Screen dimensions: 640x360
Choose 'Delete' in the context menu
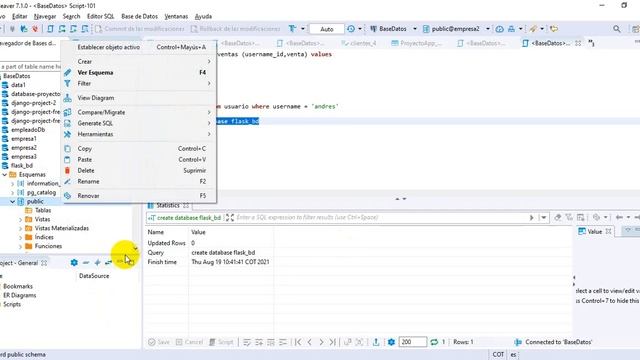(x=139, y=171)
